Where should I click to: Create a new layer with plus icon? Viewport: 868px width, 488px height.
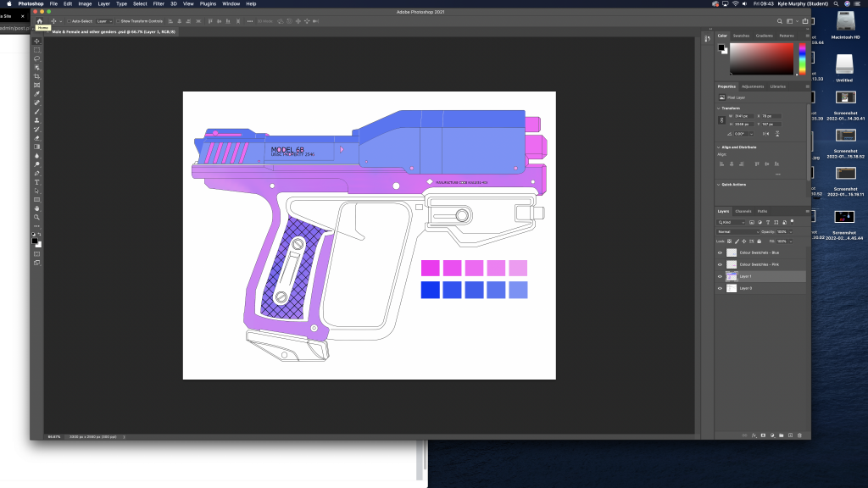click(791, 435)
